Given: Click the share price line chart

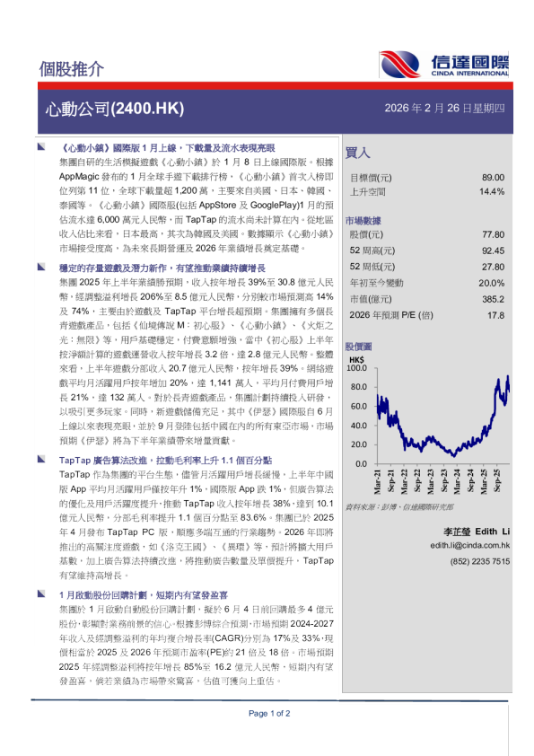Looking at the screenshot, I should tap(443, 416).
